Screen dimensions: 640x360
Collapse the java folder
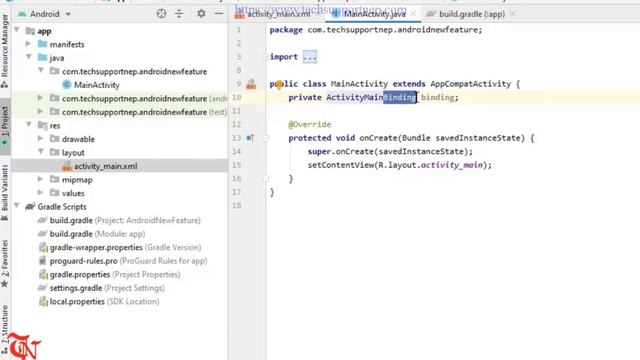coord(29,57)
